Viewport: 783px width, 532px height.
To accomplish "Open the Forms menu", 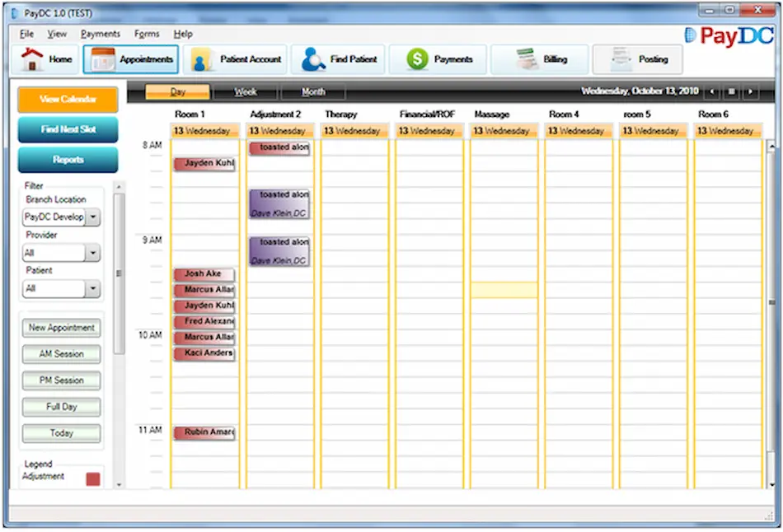I will (147, 34).
